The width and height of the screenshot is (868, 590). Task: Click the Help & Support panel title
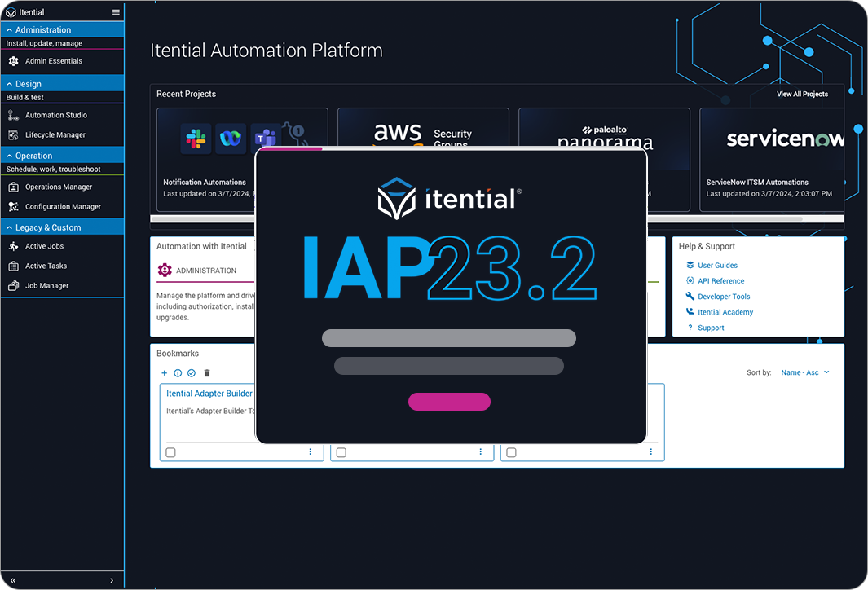[707, 246]
